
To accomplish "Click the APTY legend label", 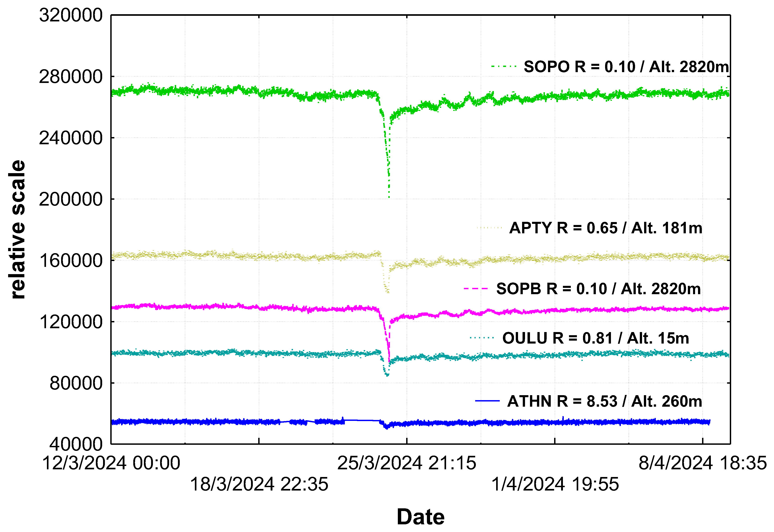I will pyautogui.click(x=606, y=228).
